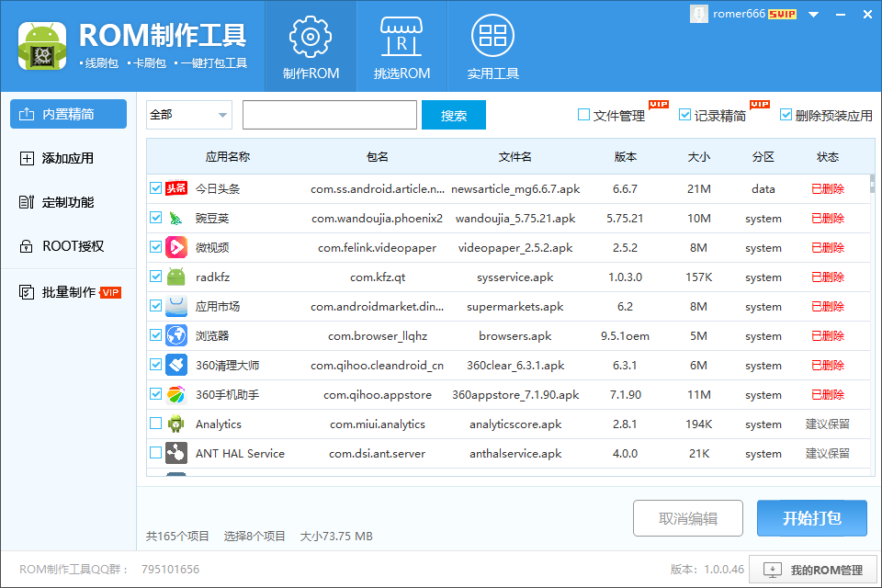
Task: Click the 开始打包 button
Action: point(811,518)
